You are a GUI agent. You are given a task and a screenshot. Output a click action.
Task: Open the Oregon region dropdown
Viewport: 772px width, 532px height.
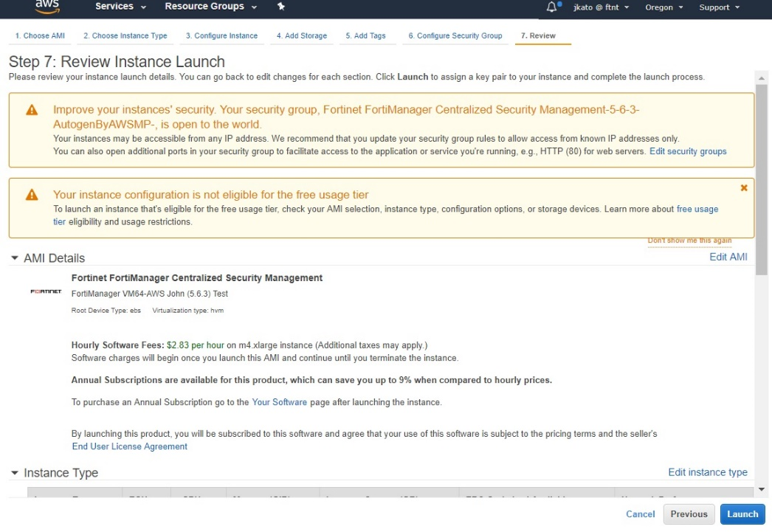click(662, 7)
